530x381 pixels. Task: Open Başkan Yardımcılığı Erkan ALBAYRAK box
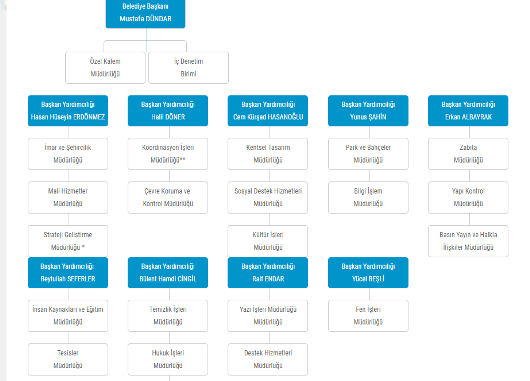[x=468, y=111]
